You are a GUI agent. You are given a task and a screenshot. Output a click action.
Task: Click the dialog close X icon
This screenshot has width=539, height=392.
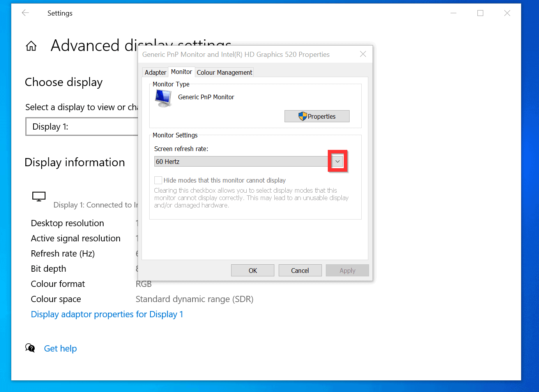tap(363, 54)
